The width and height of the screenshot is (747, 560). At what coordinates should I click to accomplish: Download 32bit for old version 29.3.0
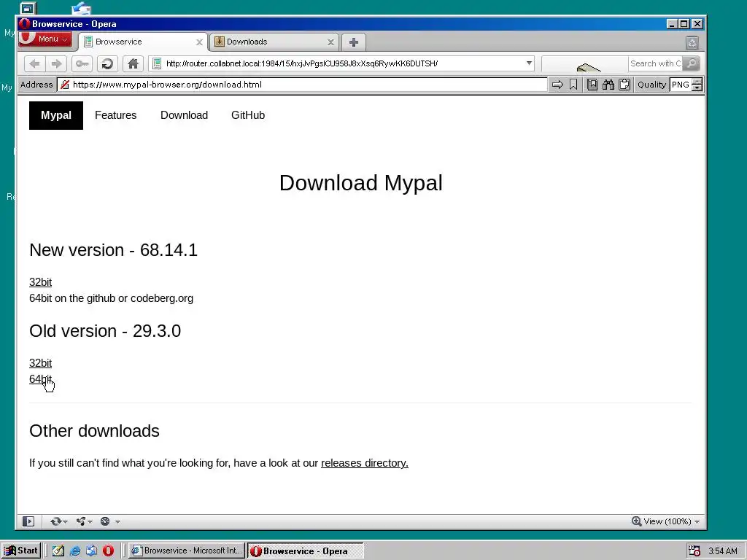click(x=41, y=363)
